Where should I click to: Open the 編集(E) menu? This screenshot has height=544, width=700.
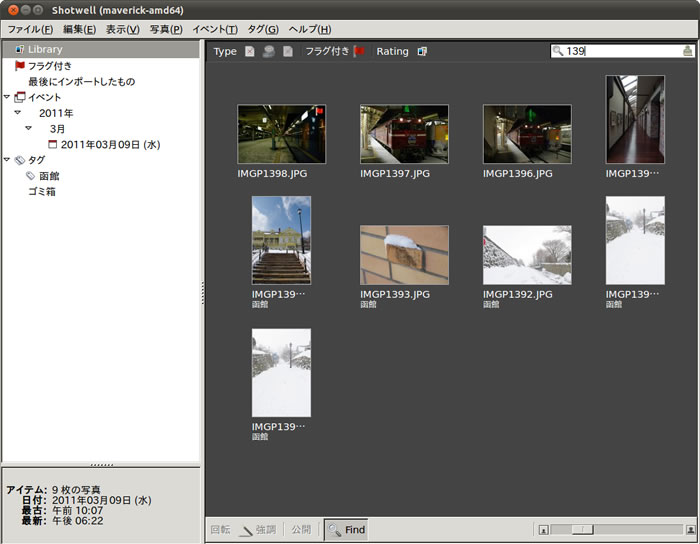(x=79, y=29)
